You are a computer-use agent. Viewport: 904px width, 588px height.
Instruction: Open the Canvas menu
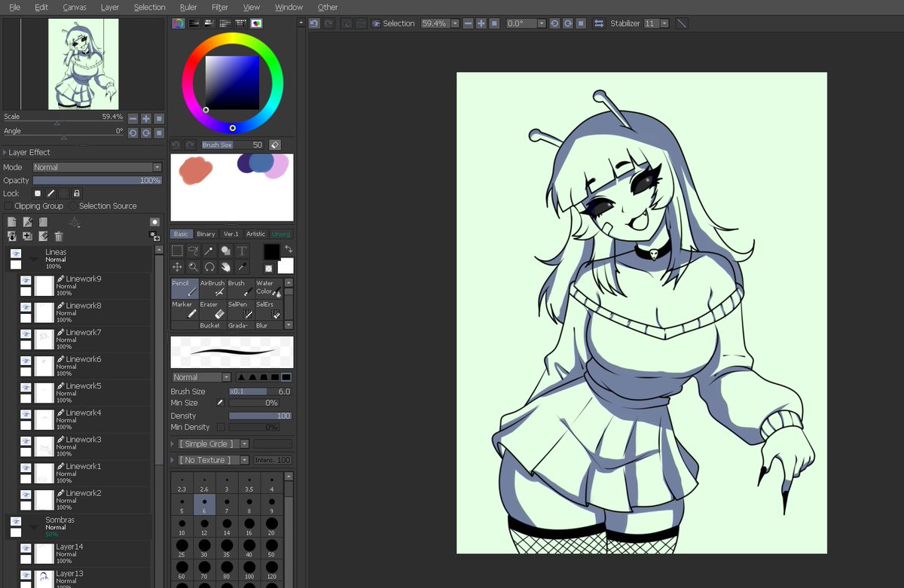point(74,7)
